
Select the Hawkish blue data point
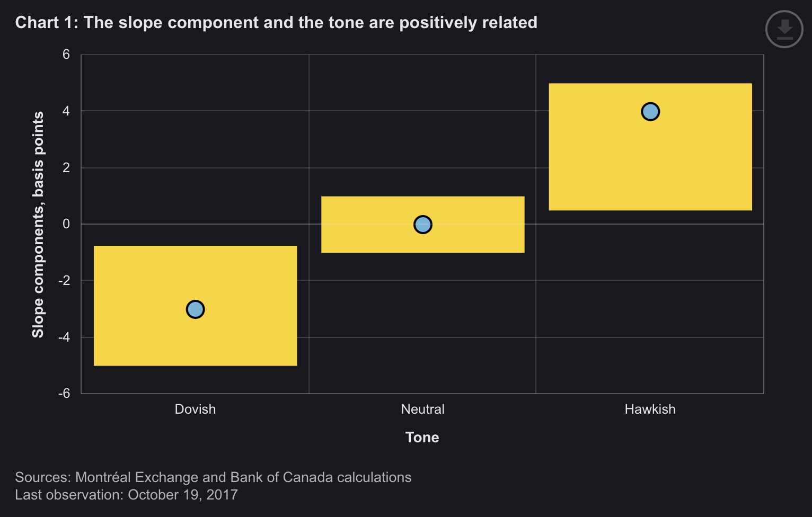(650, 112)
